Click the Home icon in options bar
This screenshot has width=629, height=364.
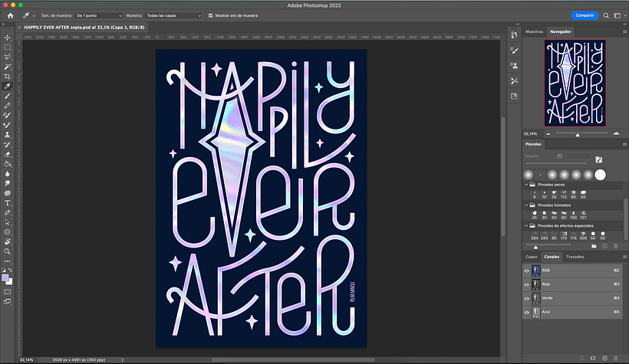(x=11, y=15)
